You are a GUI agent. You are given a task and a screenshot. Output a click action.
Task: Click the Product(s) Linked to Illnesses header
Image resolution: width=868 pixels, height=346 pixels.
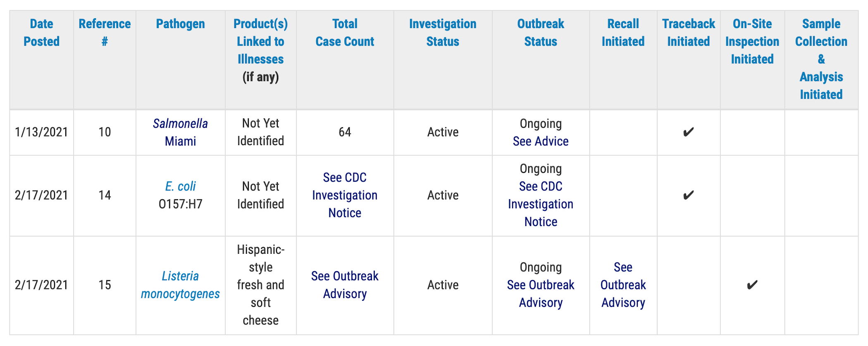pyautogui.click(x=260, y=41)
